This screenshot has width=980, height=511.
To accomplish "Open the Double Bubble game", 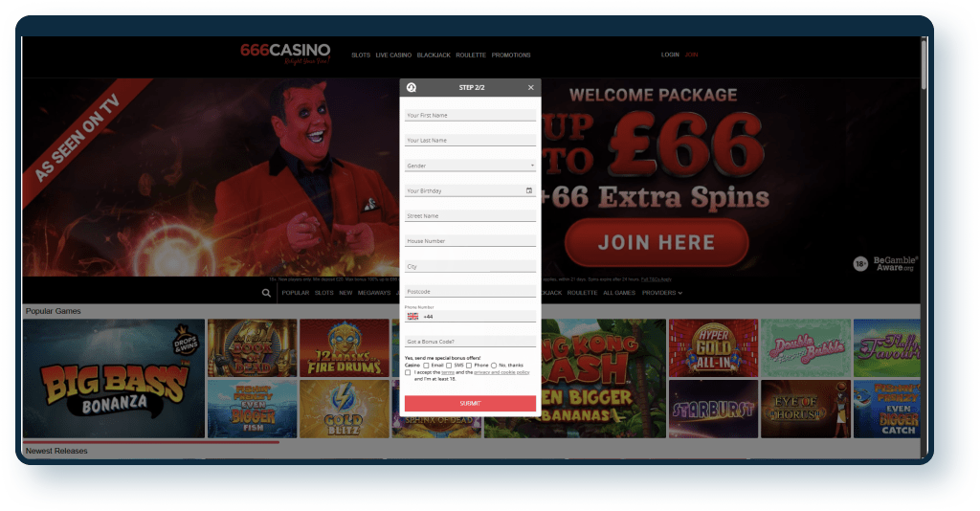I will 806,348.
